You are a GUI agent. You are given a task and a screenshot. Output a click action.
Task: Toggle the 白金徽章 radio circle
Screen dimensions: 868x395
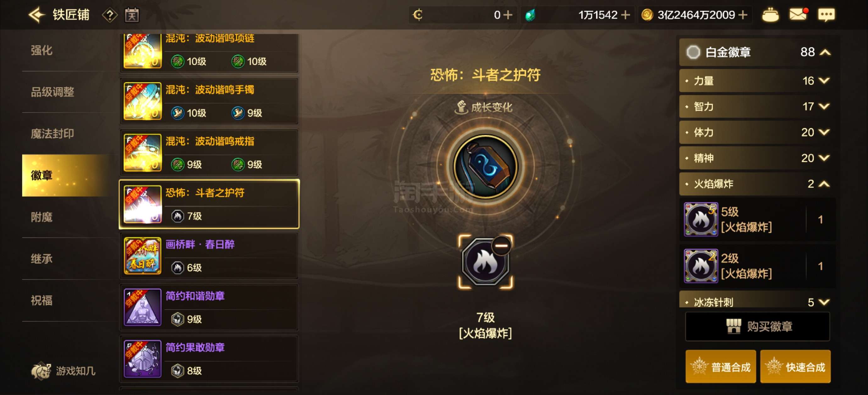tap(693, 52)
